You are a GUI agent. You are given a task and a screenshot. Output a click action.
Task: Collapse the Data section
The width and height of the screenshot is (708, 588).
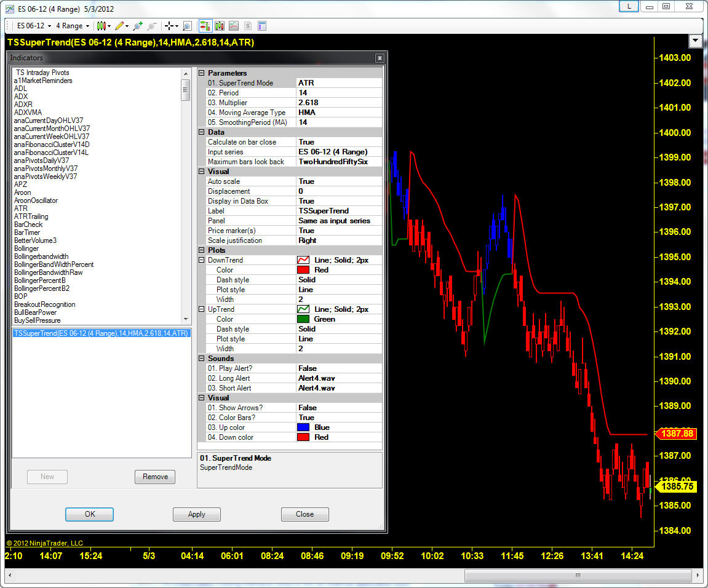(202, 132)
